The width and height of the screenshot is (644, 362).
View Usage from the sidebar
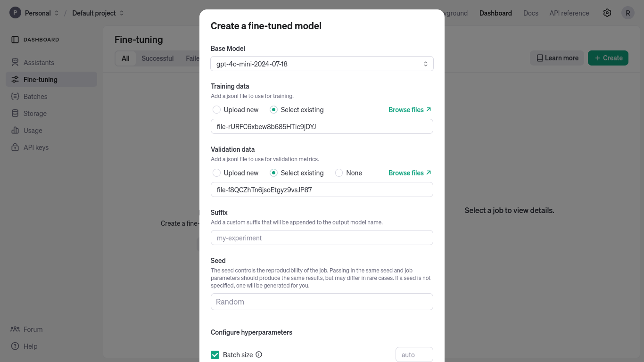click(32, 130)
